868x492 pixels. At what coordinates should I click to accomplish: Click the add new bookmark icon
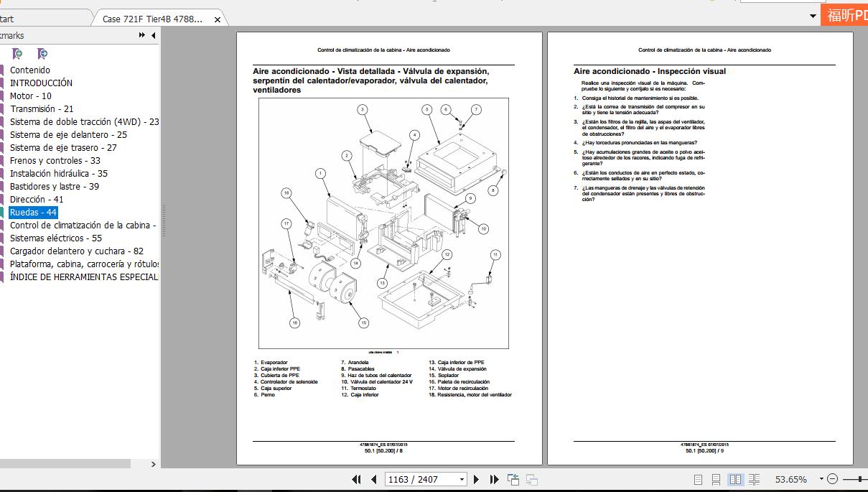[17, 54]
